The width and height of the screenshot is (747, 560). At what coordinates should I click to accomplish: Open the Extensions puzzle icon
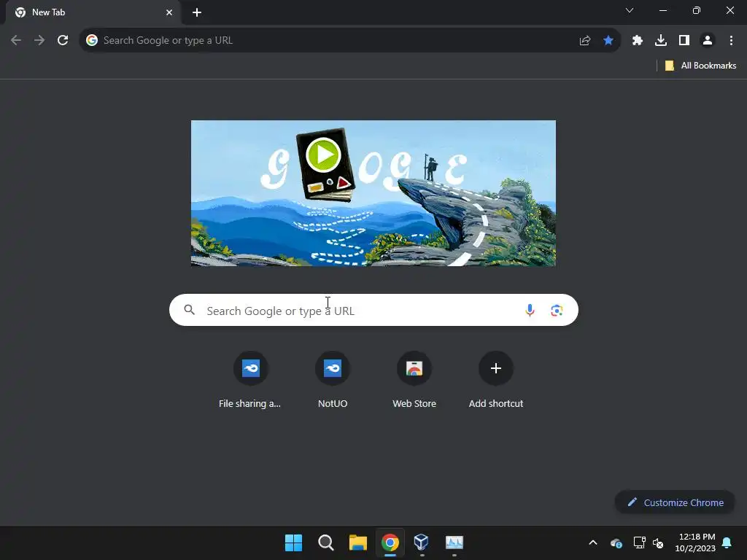638,41
